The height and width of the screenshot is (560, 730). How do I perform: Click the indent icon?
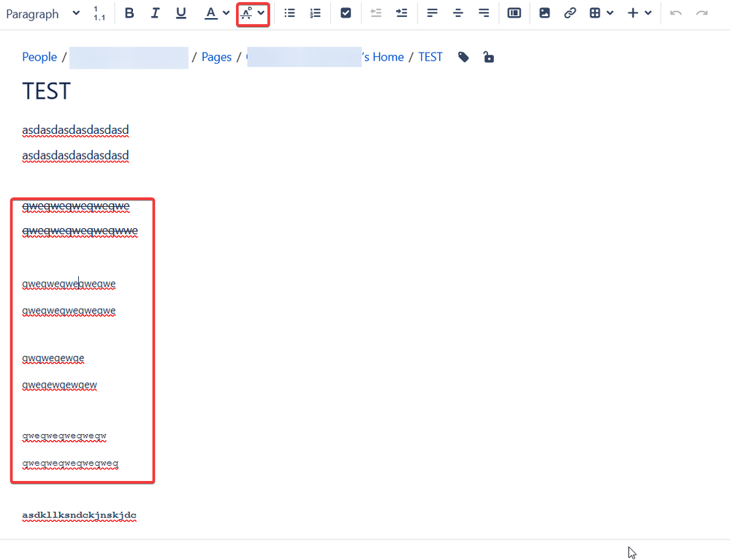(x=401, y=13)
